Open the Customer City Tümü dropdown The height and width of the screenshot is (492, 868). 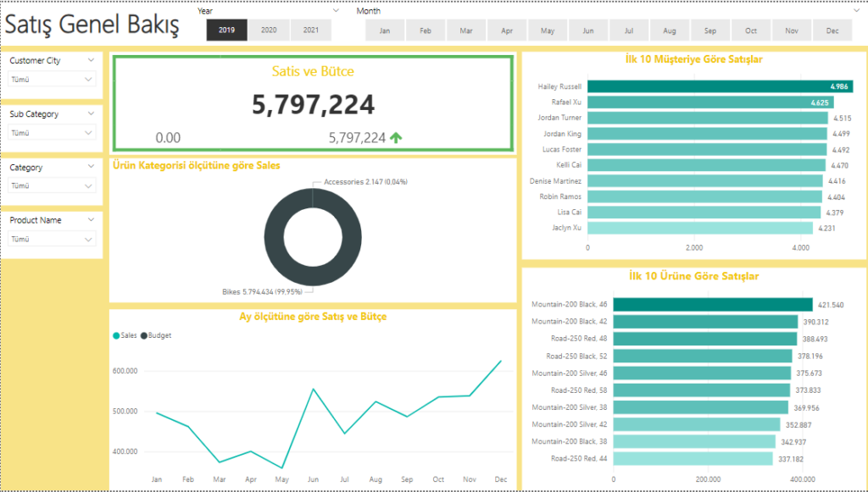[x=52, y=80]
